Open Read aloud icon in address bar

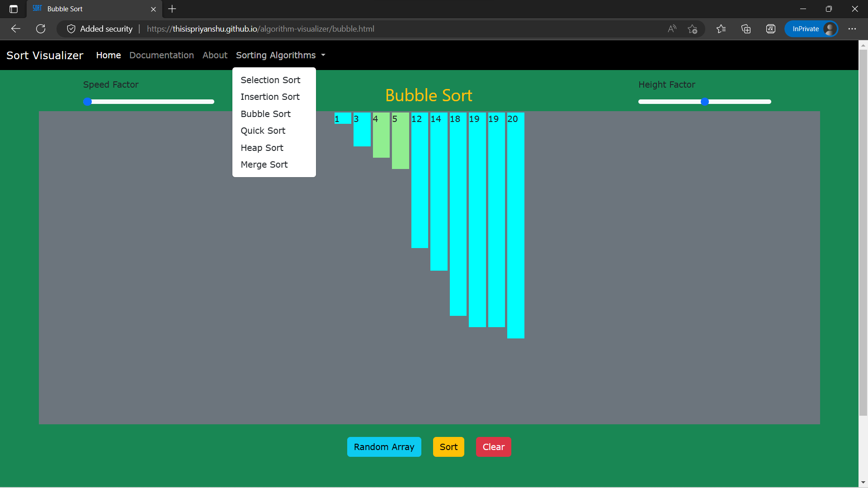tap(672, 29)
